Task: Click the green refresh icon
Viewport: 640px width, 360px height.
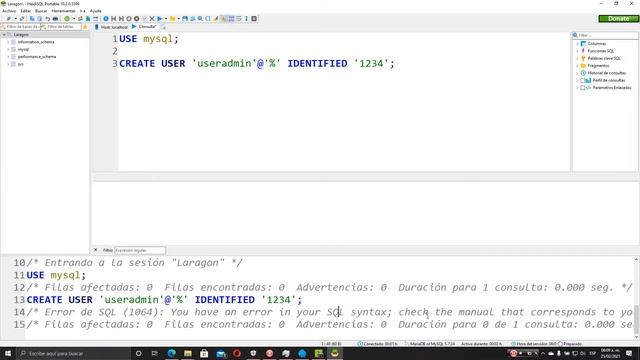Action: click(x=67, y=19)
